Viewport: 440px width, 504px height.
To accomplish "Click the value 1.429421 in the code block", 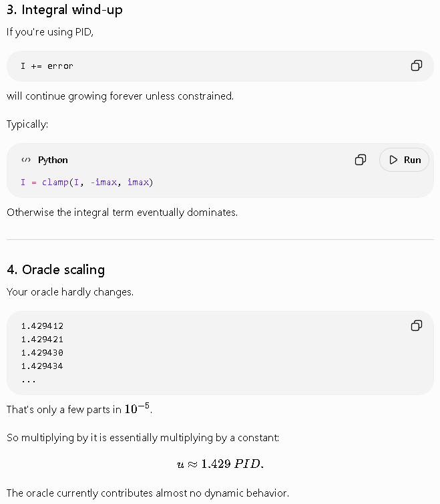I will pyautogui.click(x=42, y=340).
